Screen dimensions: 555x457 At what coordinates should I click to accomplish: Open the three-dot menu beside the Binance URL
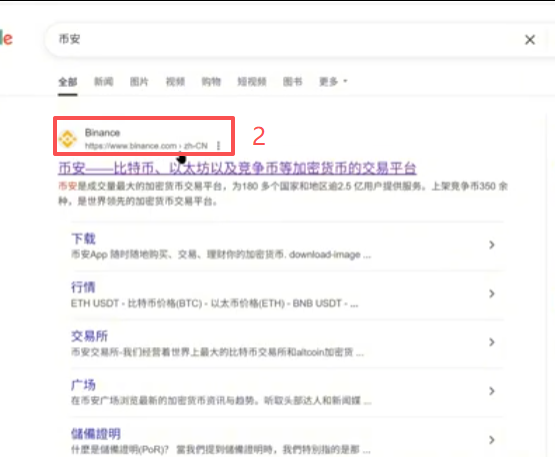pyautogui.click(x=218, y=145)
